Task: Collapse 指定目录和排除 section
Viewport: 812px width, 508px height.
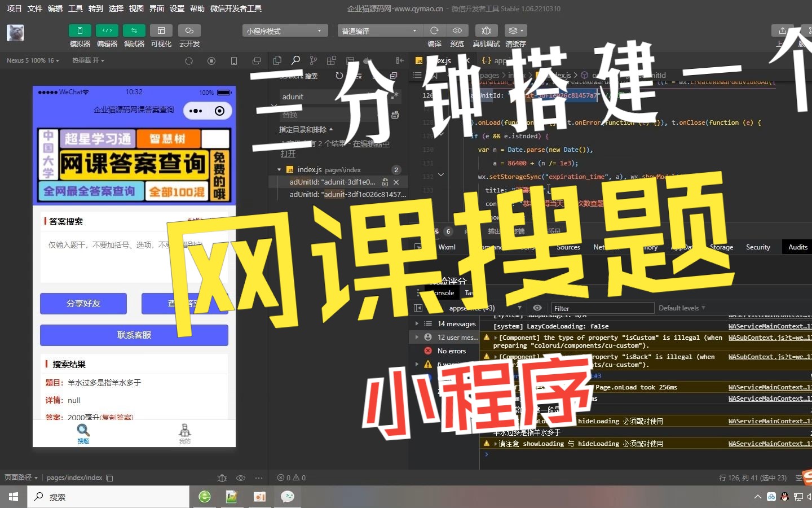Action: click(x=306, y=129)
